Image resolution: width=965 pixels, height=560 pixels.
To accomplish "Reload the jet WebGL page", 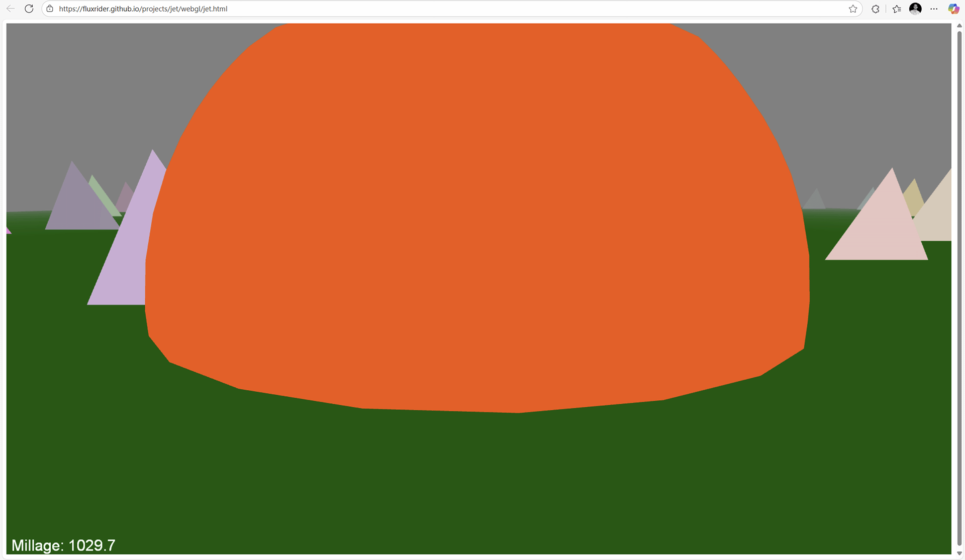I will click(29, 9).
